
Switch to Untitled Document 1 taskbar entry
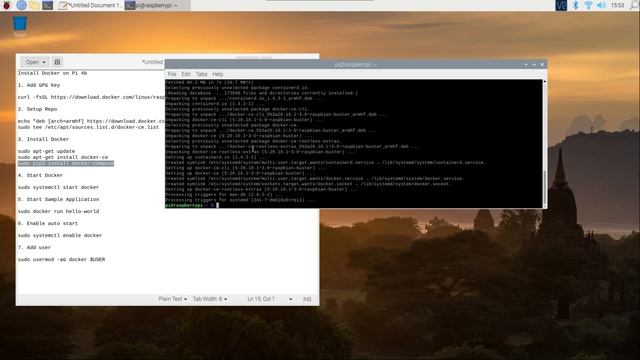coord(90,5)
